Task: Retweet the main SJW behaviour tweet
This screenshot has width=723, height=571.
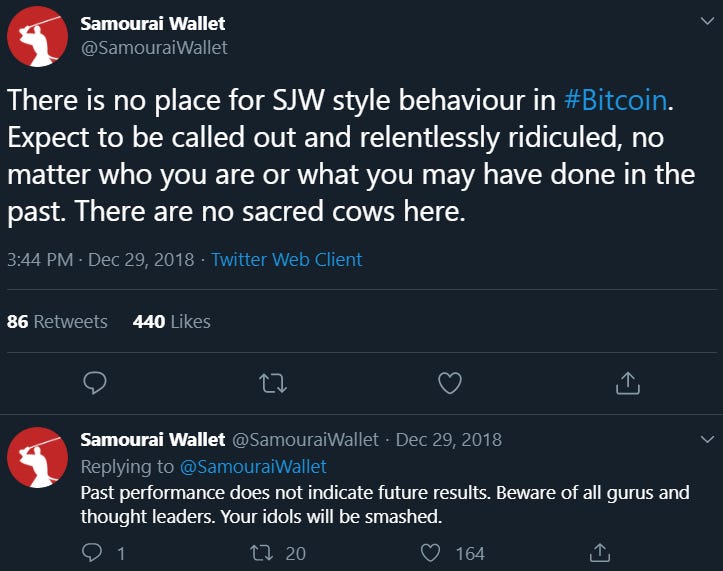Action: (273, 383)
